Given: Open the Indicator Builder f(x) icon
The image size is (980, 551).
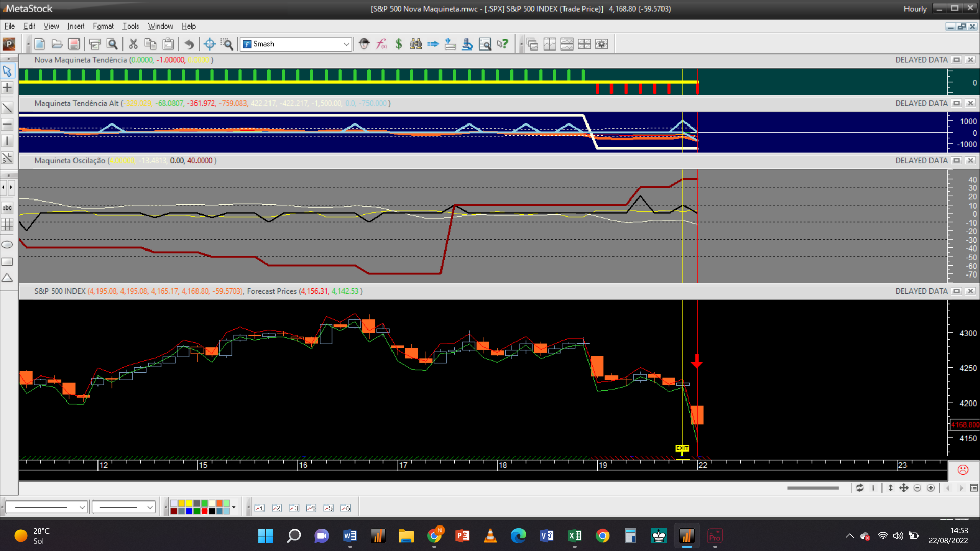Looking at the screenshot, I should (382, 44).
